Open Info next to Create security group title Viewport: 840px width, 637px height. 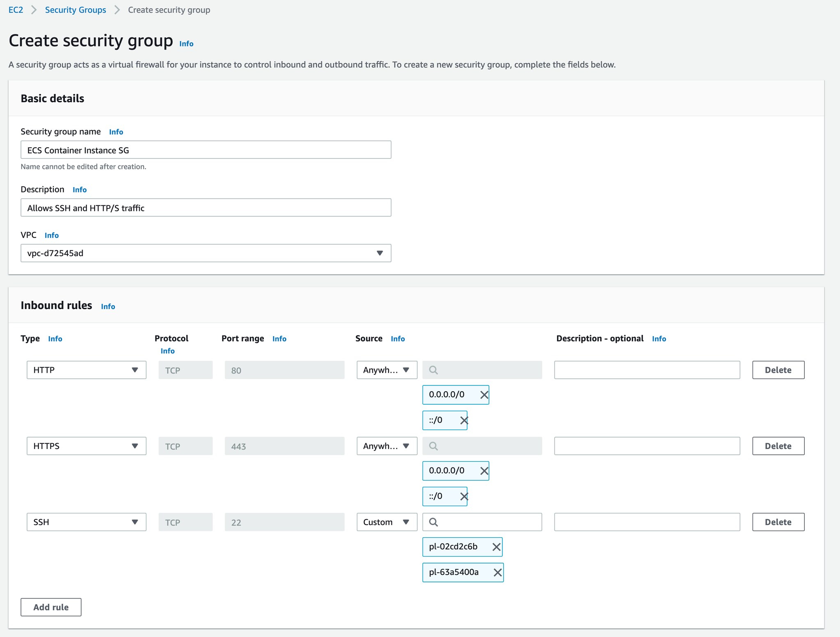pyautogui.click(x=186, y=44)
